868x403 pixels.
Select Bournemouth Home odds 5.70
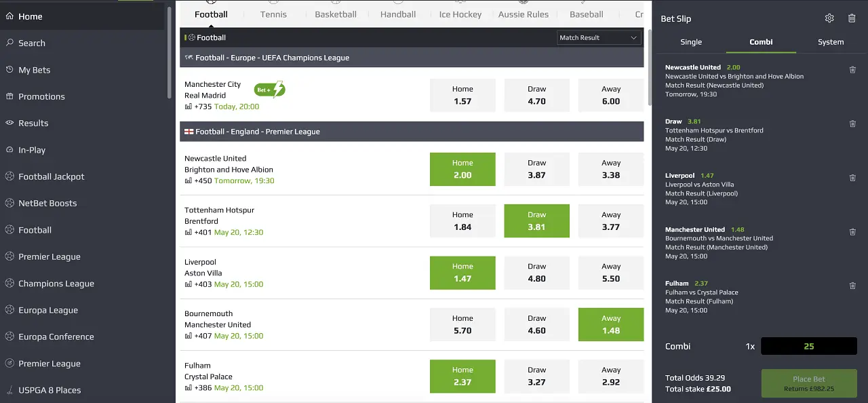(462, 324)
